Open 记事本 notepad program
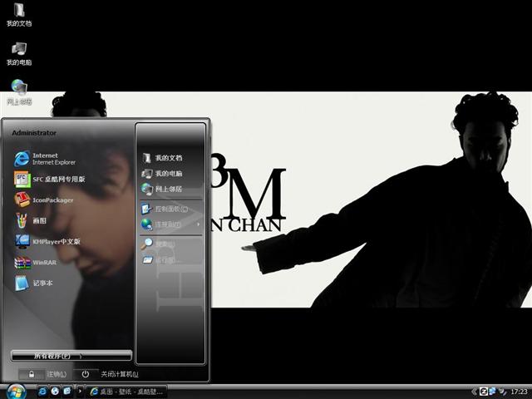The width and height of the screenshot is (532, 399). pyautogui.click(x=33, y=283)
